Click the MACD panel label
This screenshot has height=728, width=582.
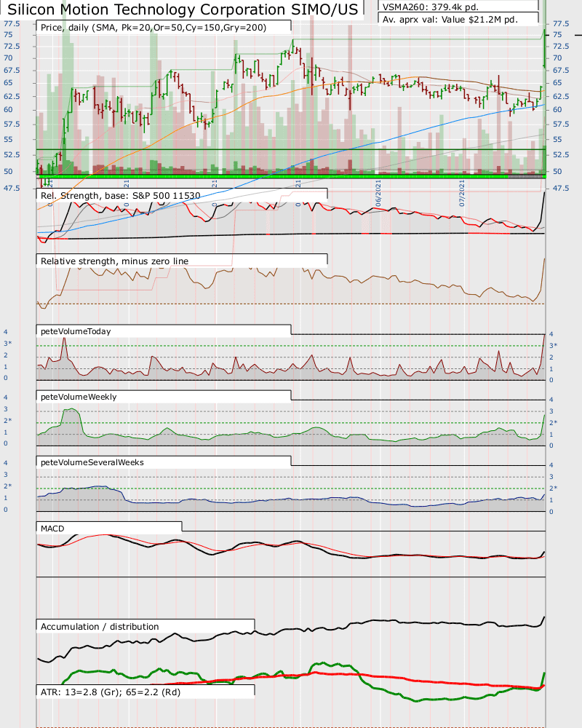[52, 529]
